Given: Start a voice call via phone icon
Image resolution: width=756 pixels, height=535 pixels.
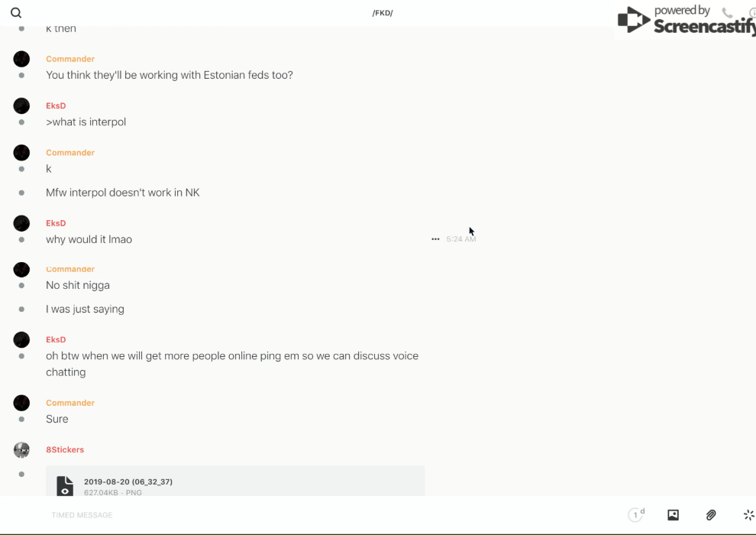Looking at the screenshot, I should [x=727, y=12].
